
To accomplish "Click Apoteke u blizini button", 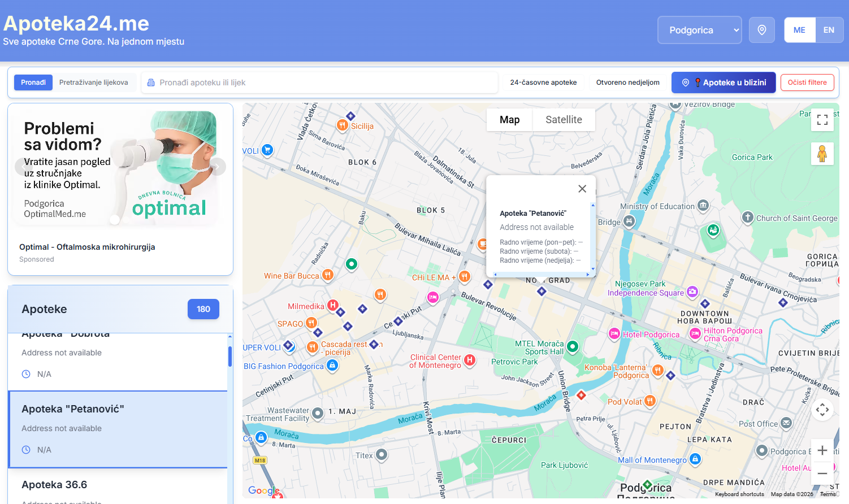I will coord(724,82).
